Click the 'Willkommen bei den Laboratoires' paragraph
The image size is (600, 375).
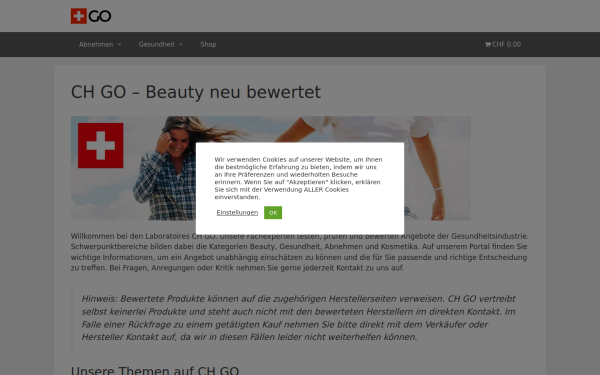300,252
